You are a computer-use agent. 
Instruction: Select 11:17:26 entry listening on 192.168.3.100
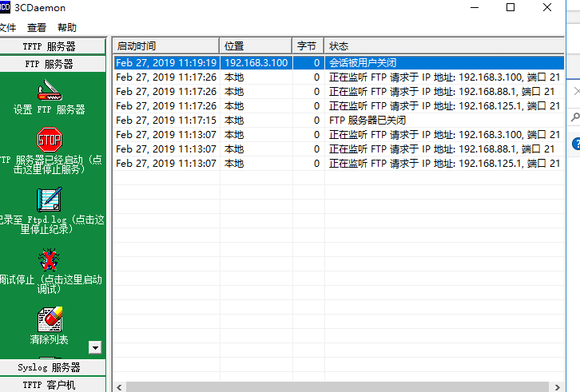pyautogui.click(x=339, y=77)
